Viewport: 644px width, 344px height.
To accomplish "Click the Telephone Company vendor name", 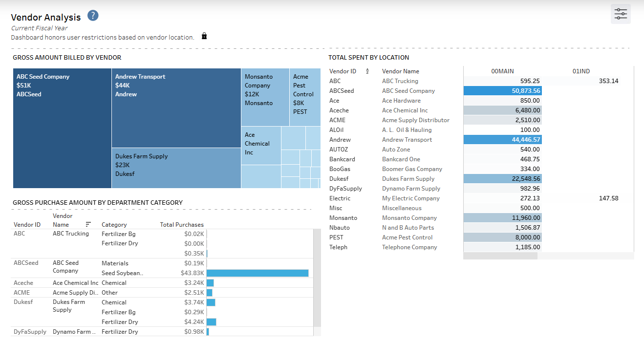I will (x=409, y=247).
